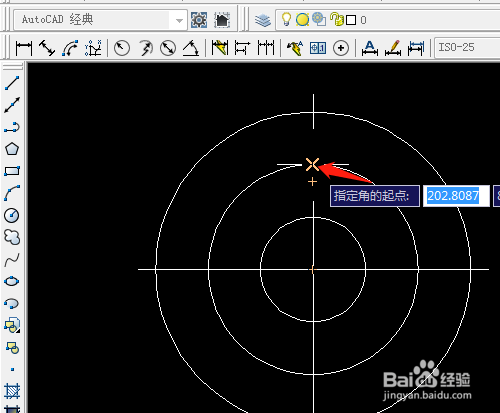500x413 pixels.
Task: Select the Center Mark tool
Action: [x=341, y=48]
